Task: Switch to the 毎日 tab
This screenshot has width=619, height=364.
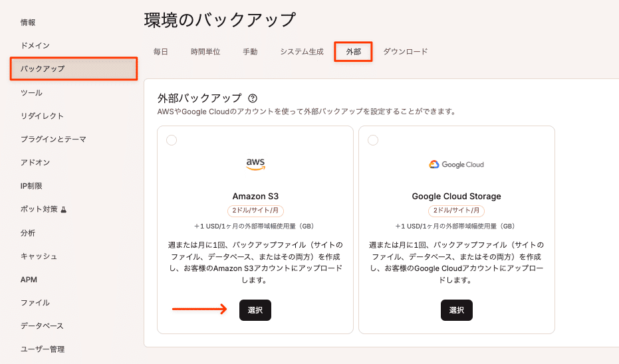Action: [x=161, y=52]
